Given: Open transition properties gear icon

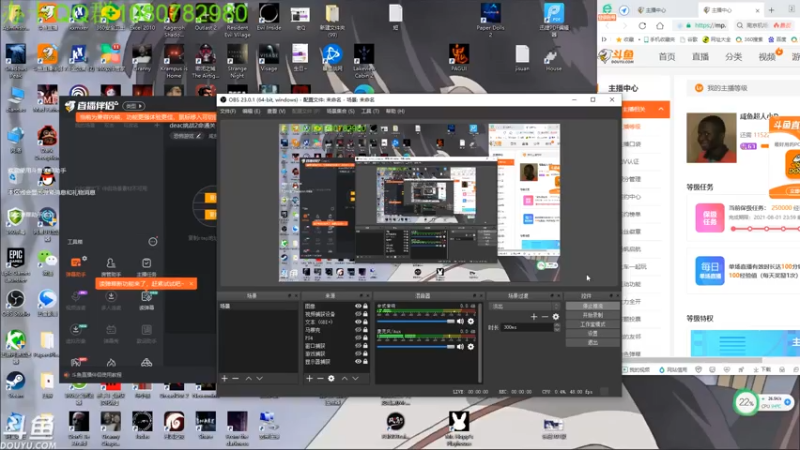Looking at the screenshot, I should [556, 317].
